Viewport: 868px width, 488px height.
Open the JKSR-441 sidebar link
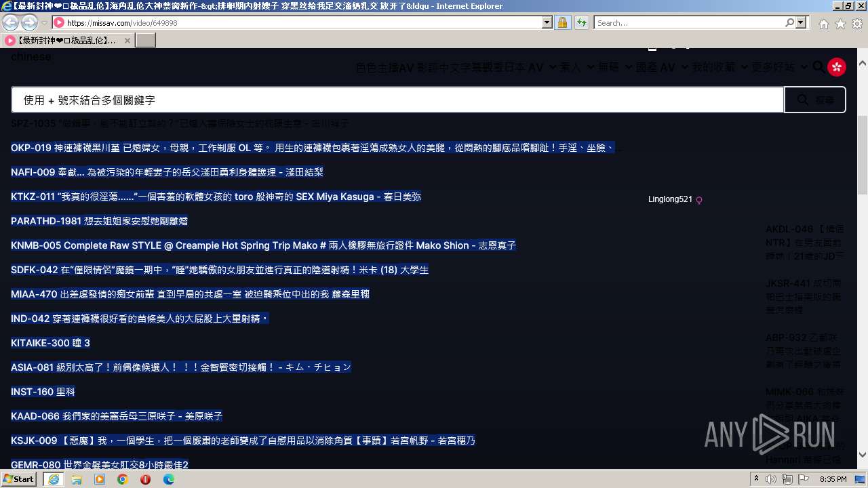(x=805, y=296)
